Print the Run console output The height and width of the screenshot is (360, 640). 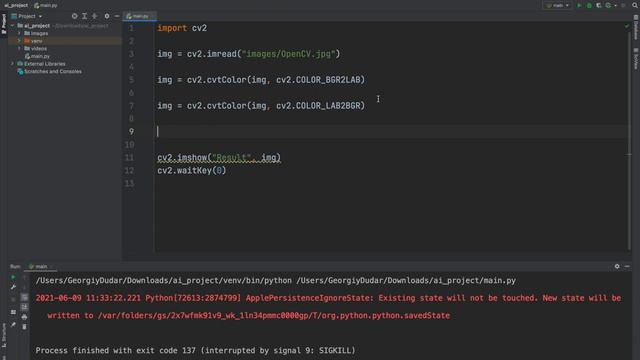tap(24, 317)
